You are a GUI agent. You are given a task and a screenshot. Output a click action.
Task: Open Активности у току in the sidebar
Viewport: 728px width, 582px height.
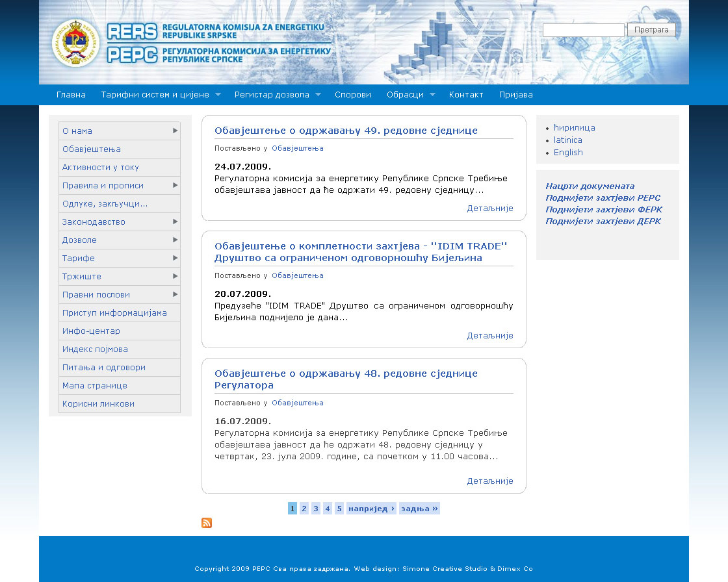pyautogui.click(x=120, y=168)
